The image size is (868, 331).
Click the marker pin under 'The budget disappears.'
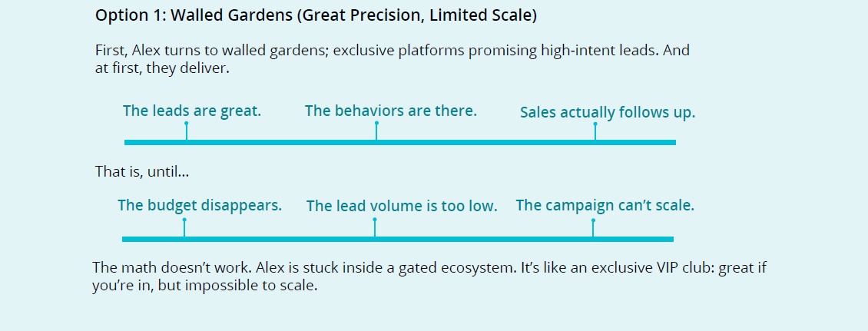click(x=184, y=227)
